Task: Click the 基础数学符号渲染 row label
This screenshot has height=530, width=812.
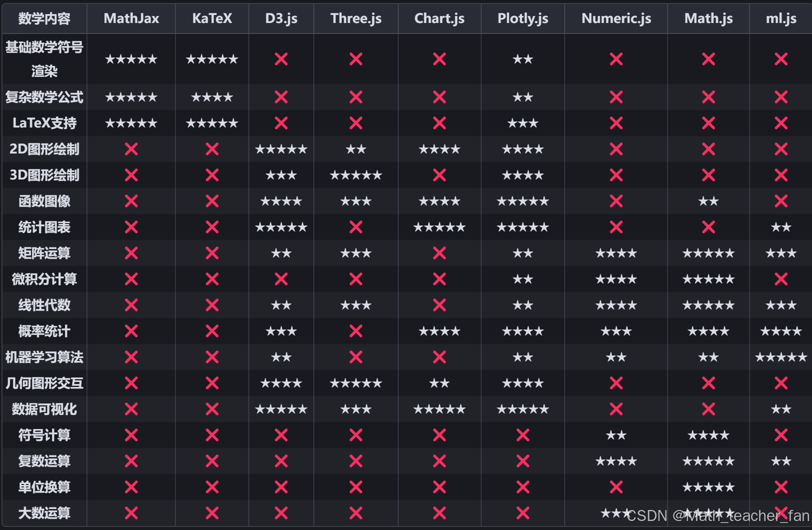Action: click(x=44, y=59)
